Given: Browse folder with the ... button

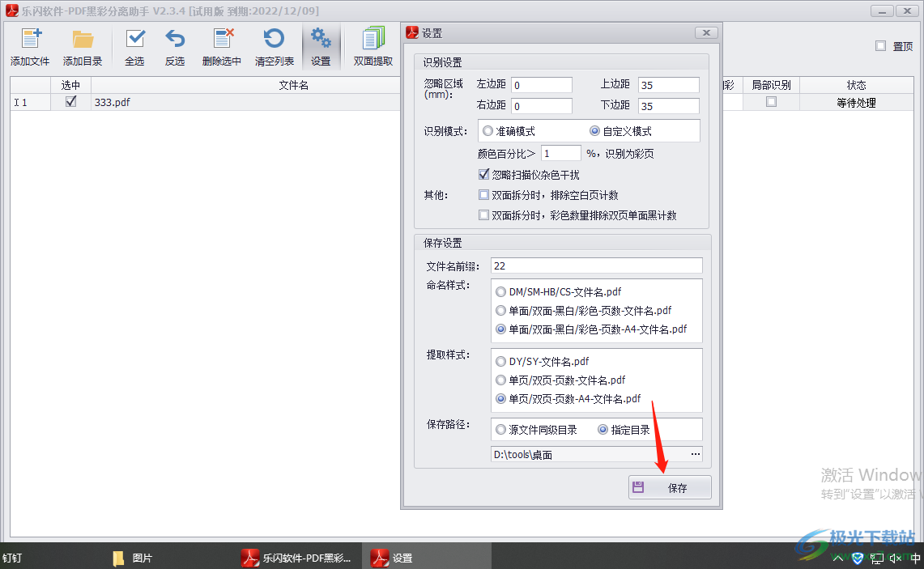Looking at the screenshot, I should click(x=696, y=454).
